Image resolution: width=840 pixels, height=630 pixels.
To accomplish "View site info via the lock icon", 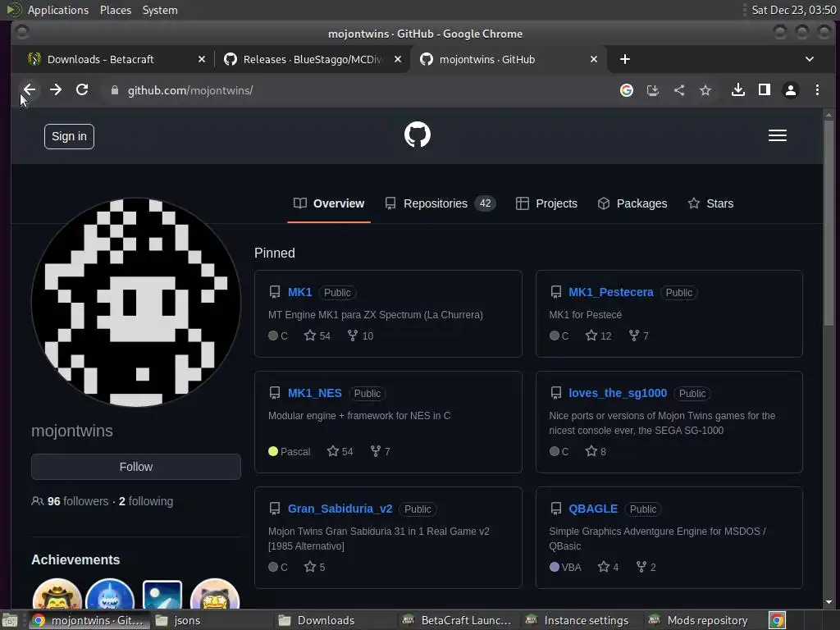I will (114, 90).
